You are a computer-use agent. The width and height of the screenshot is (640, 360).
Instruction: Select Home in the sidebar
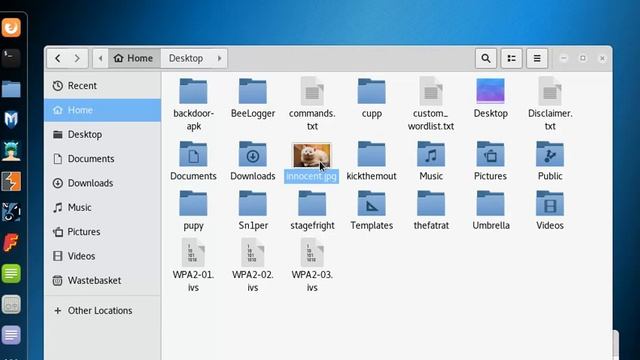[102, 110]
